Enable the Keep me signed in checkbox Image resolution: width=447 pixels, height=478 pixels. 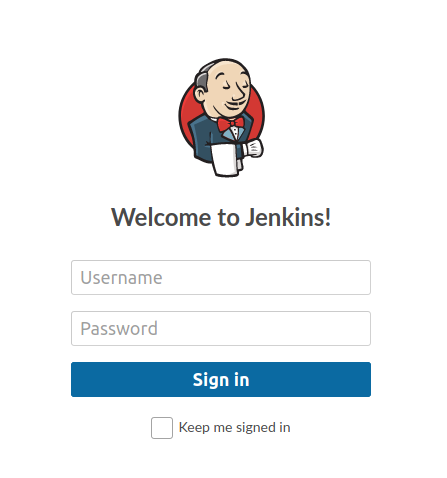[162, 428]
